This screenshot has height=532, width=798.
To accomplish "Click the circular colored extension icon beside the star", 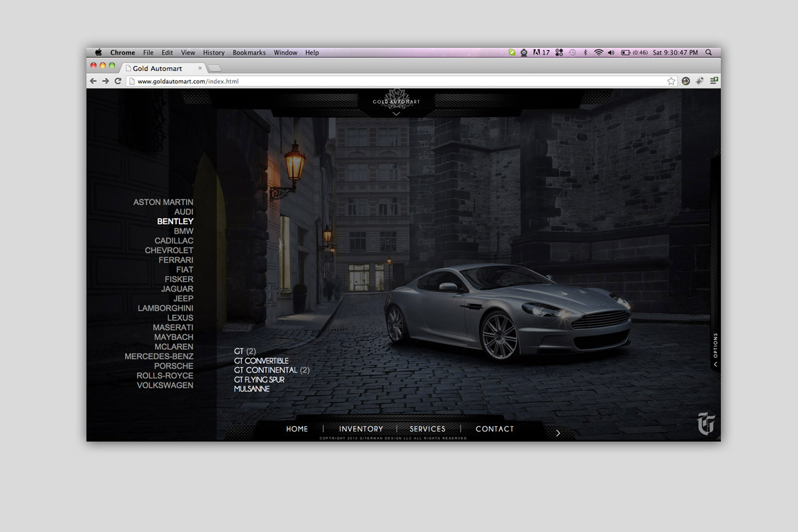I will click(x=686, y=81).
